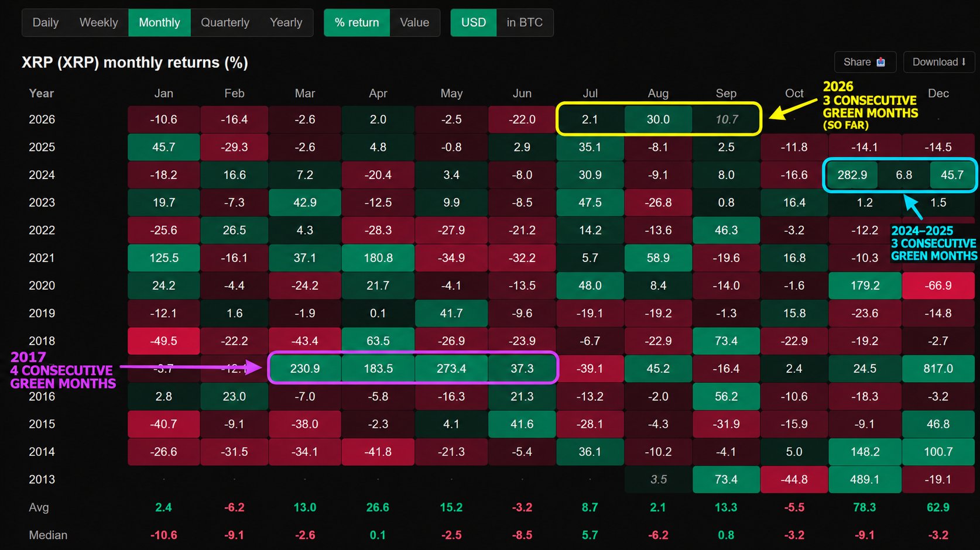Click the 2016 September cell 56.2

point(726,397)
